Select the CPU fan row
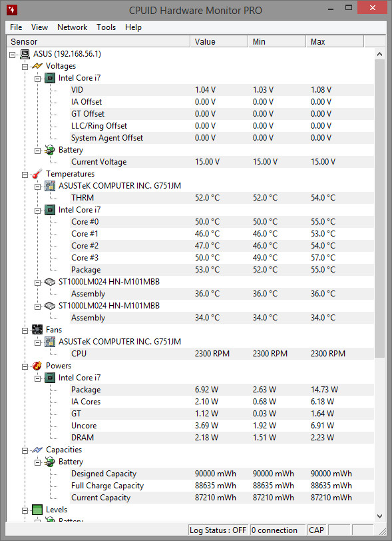392x541 pixels. point(222,354)
